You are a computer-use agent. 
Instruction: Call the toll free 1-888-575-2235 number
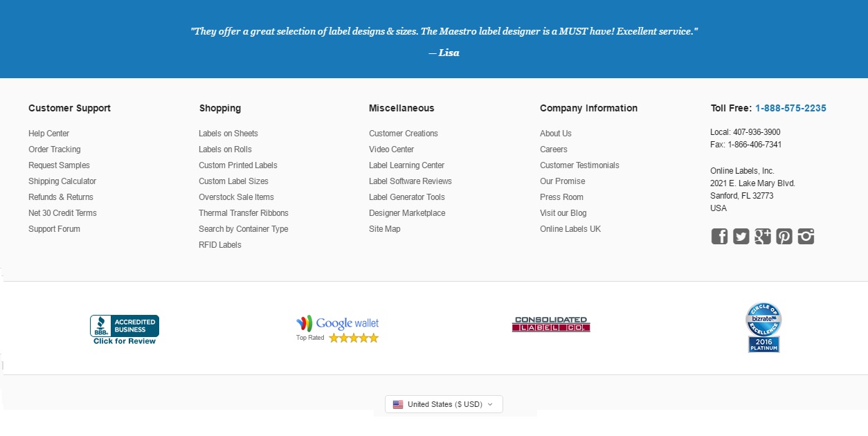click(x=790, y=108)
